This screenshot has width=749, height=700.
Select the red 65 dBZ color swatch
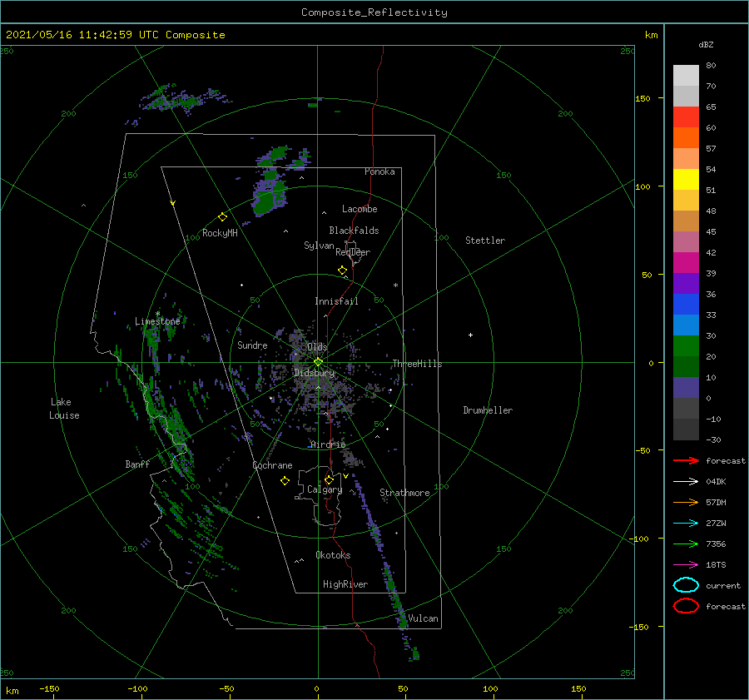tap(686, 117)
